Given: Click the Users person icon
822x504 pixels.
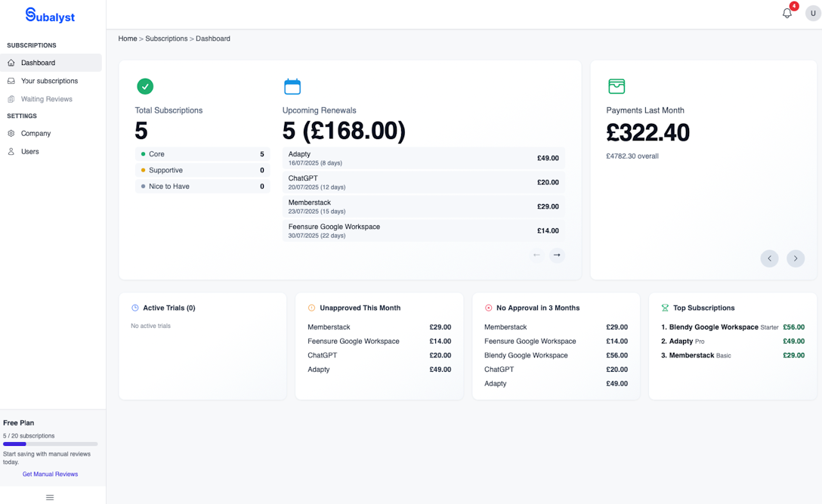Looking at the screenshot, I should pos(11,152).
